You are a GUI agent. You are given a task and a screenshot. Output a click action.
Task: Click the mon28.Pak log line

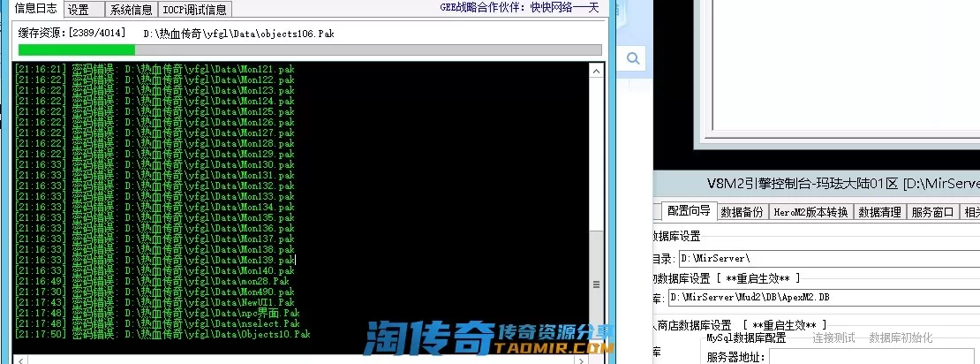pyautogui.click(x=151, y=282)
